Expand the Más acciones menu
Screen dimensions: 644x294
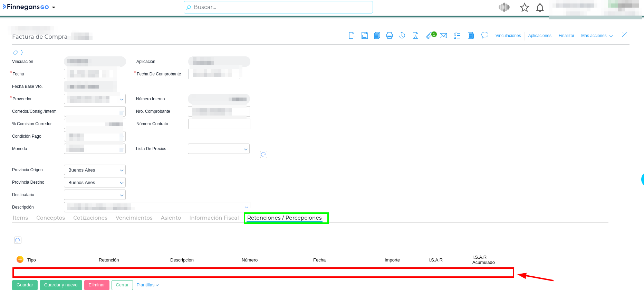pos(597,36)
